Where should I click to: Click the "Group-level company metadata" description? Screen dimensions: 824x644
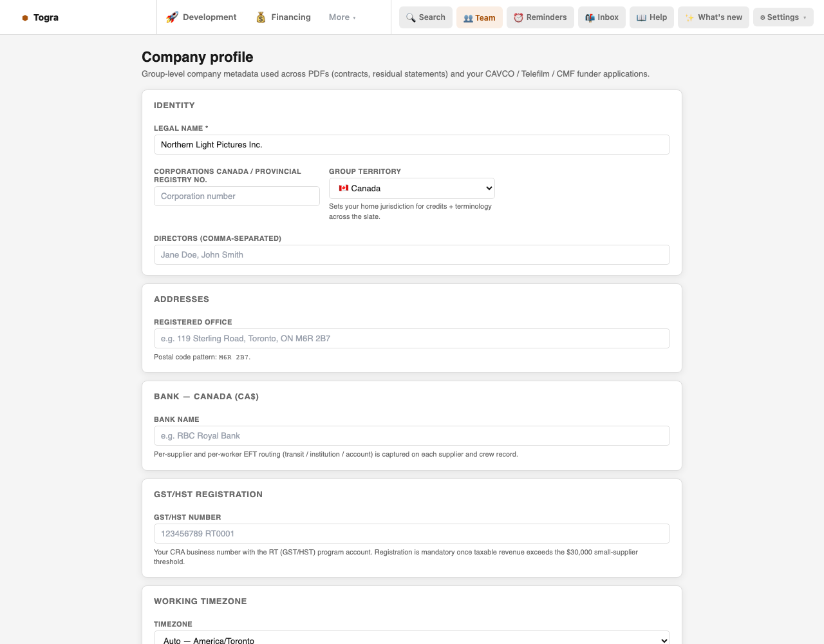click(x=395, y=74)
